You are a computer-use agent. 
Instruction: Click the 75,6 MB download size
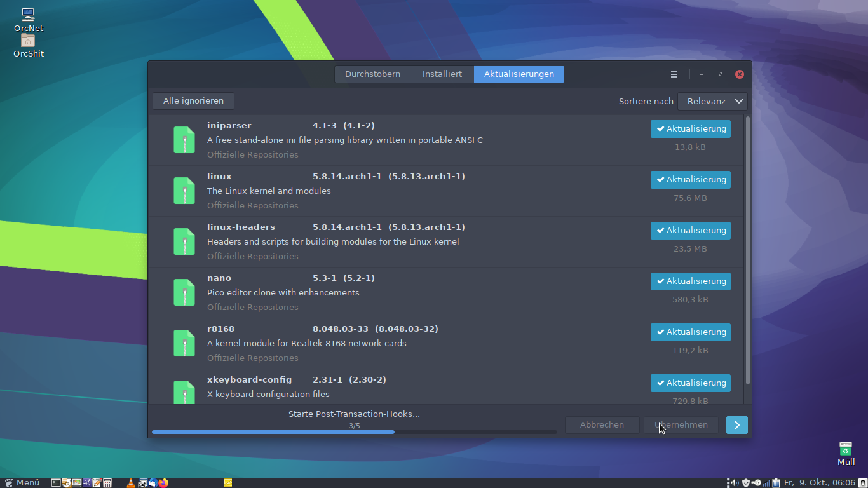click(690, 198)
